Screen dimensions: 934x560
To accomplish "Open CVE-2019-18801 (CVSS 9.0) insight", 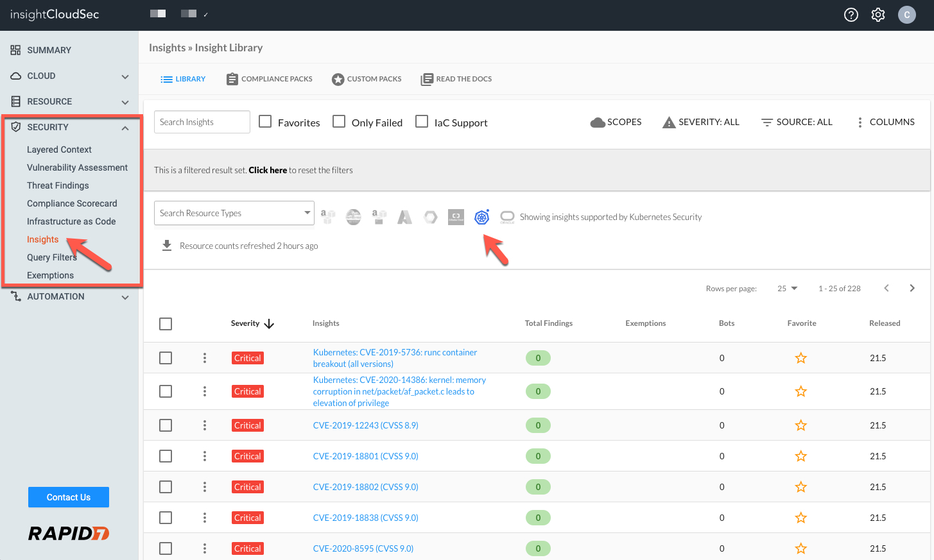I will (x=365, y=456).
